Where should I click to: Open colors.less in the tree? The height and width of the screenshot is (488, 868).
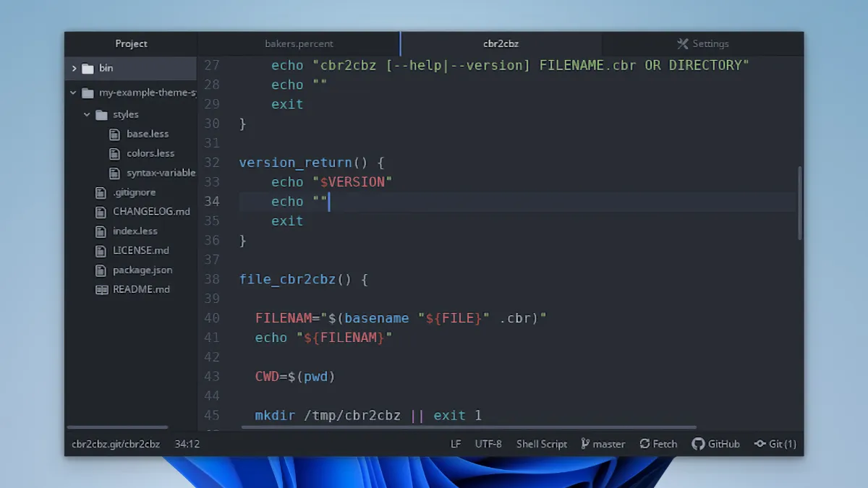(150, 153)
